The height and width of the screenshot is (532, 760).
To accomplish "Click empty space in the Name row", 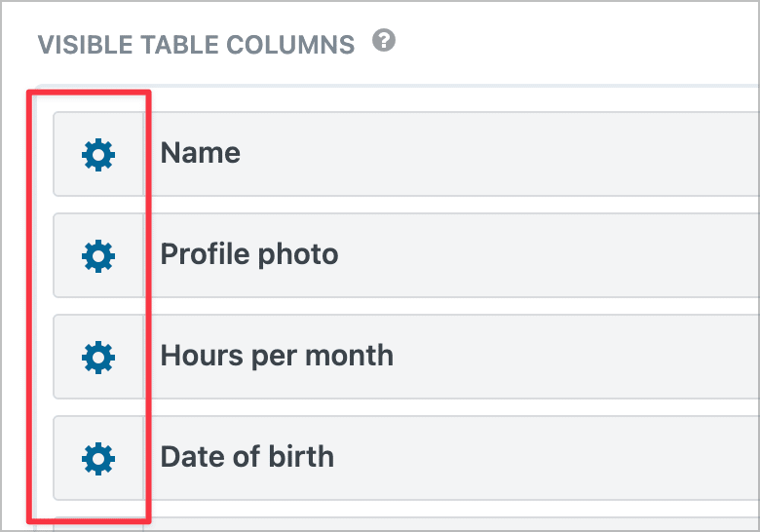I will (533, 154).
